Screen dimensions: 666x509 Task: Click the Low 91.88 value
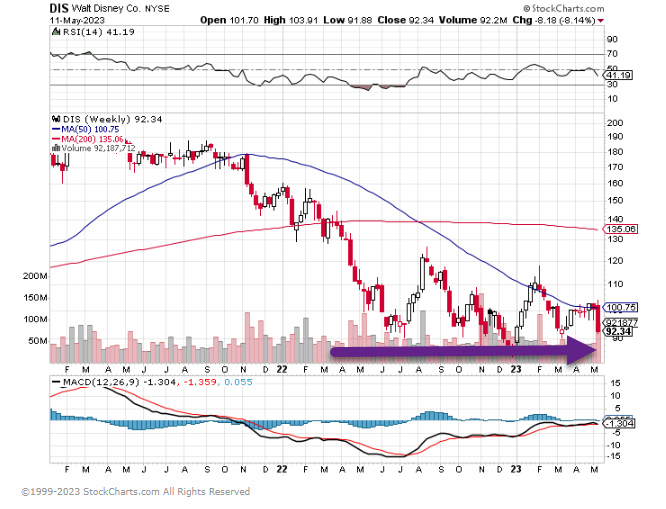[347, 20]
